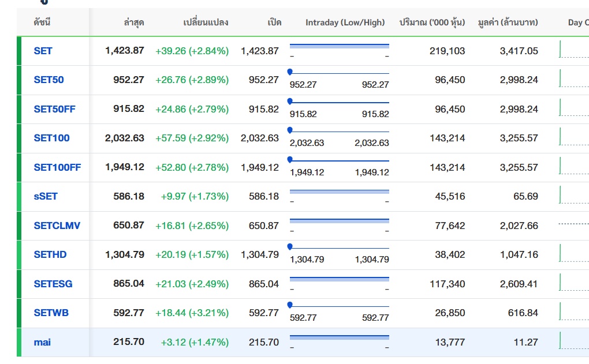Viewport: 589px width, 364px height.
Task: Open the SET index link
Action: [43, 51]
